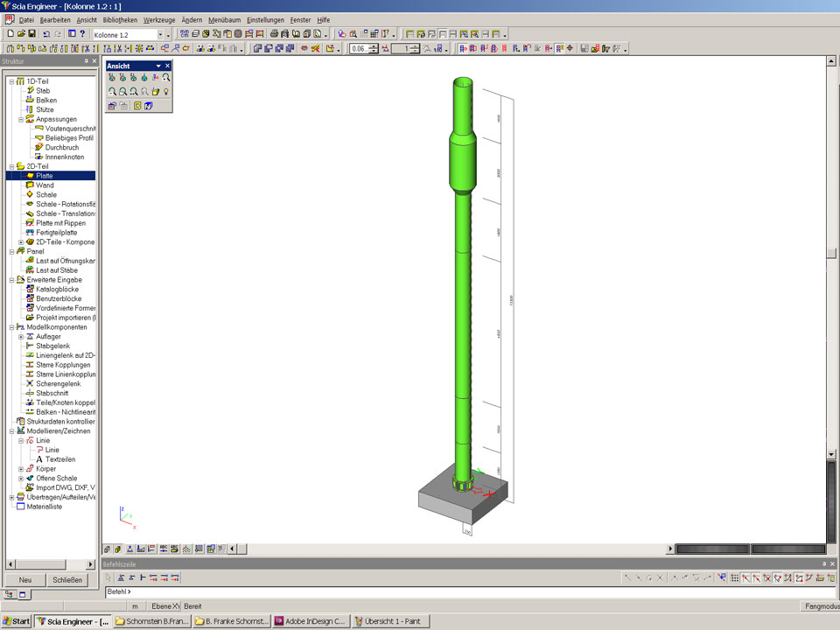Open the Bibliotheken menu
The height and width of the screenshot is (630, 840).
coord(119,19)
